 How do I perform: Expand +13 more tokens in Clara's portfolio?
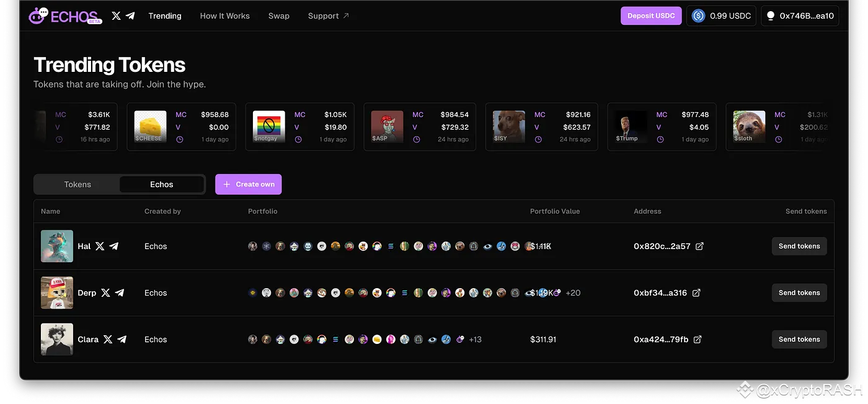pos(476,340)
